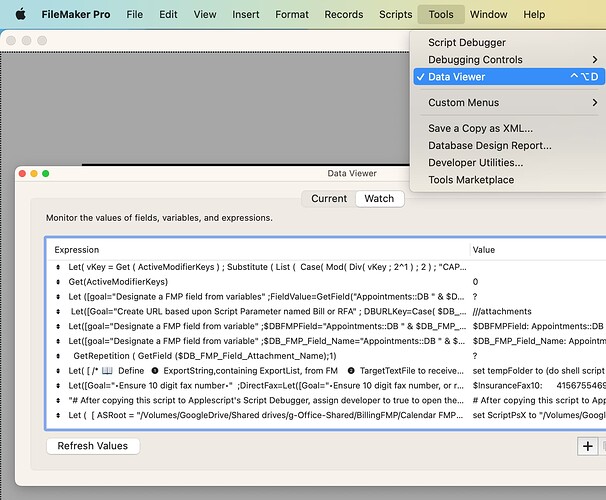Screen dimensions: 606x500
Task: Expand Custom Menus submenu
Action: click(x=509, y=103)
